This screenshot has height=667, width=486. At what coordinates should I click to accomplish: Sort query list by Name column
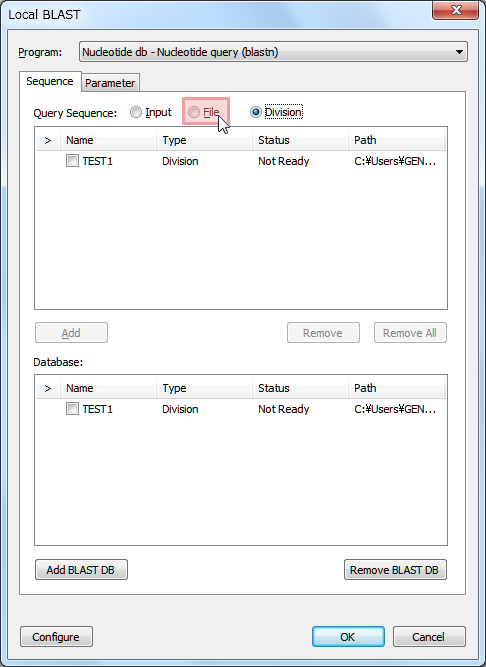(x=108, y=140)
